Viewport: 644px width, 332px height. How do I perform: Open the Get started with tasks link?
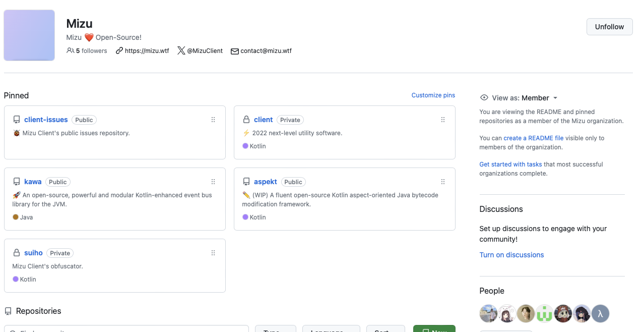tap(511, 164)
